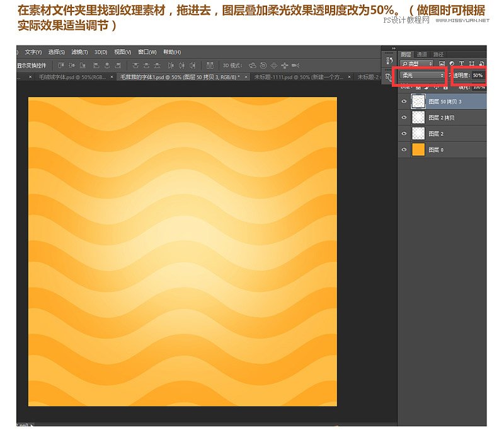
Task: Select the 3D zoom camera icon
Action: coord(295,66)
